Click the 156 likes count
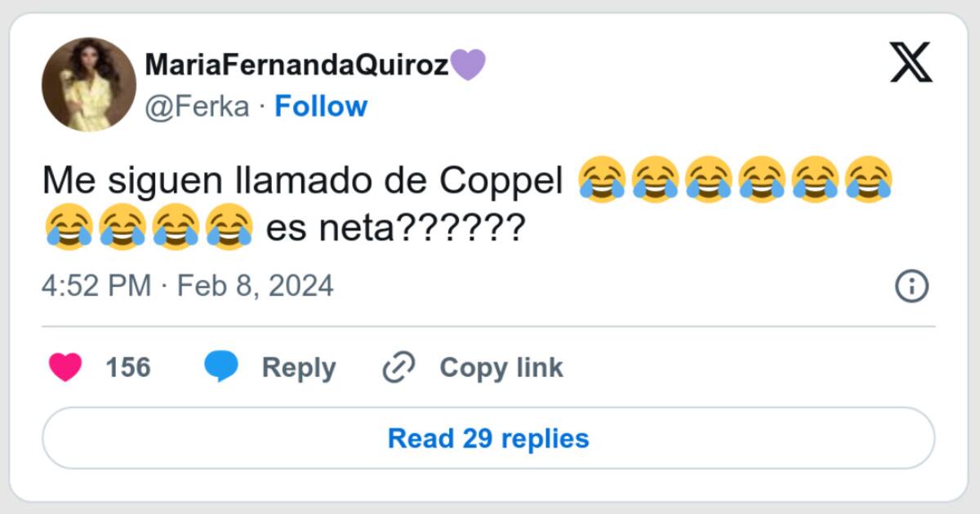The height and width of the screenshot is (514, 980). 128,368
